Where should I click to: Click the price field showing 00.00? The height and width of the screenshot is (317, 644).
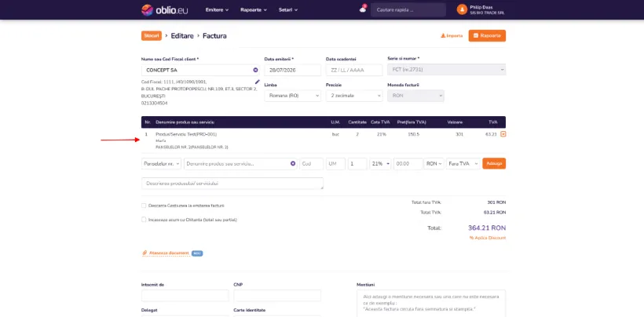(408, 164)
